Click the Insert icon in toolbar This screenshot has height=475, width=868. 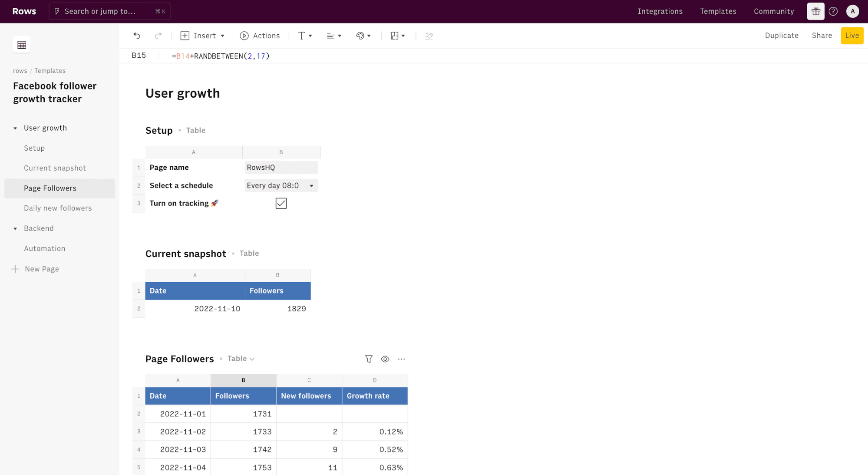coord(185,36)
